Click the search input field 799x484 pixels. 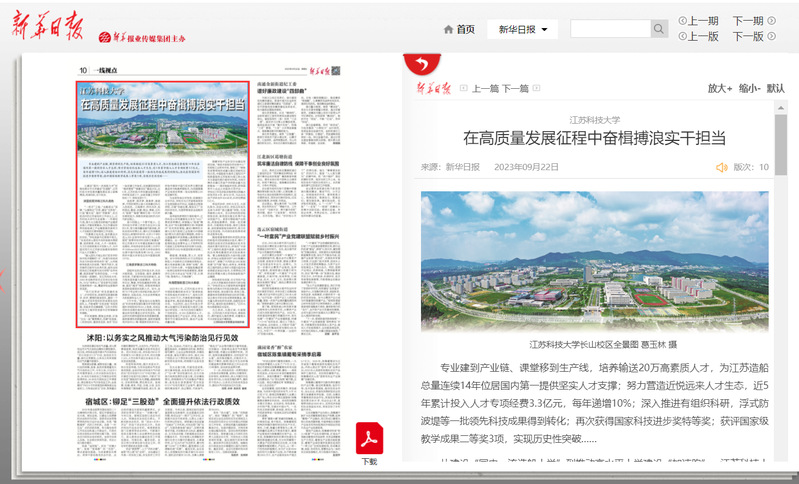609,30
